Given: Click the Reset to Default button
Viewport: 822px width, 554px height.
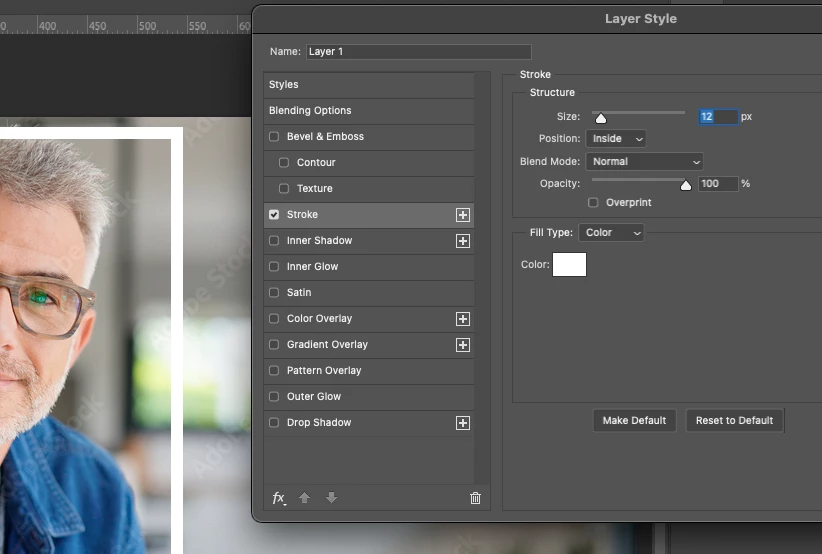Looking at the screenshot, I should point(734,420).
